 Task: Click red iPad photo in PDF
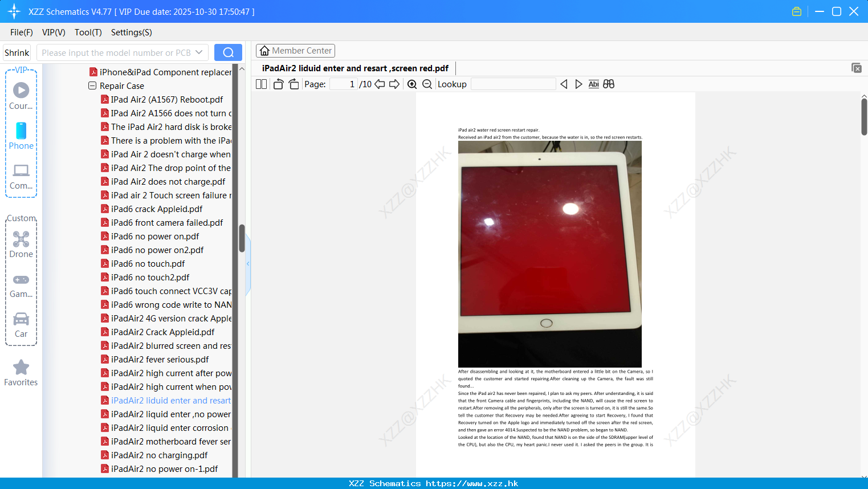(550, 254)
